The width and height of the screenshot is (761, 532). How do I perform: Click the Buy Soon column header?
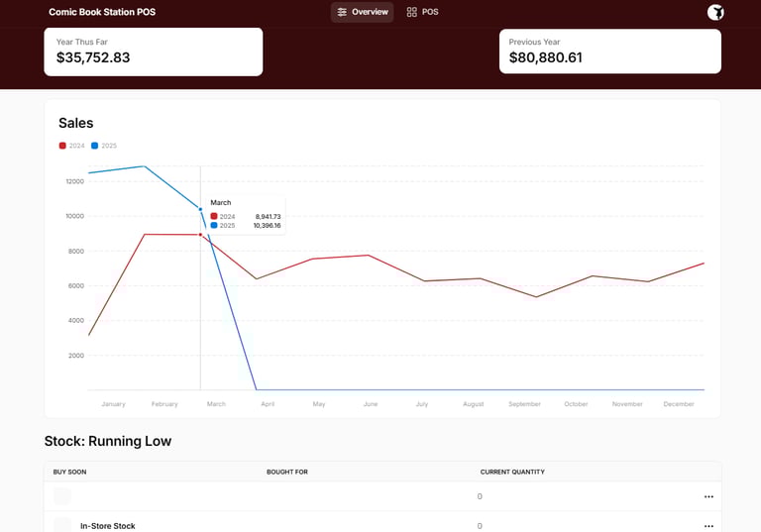pos(69,472)
